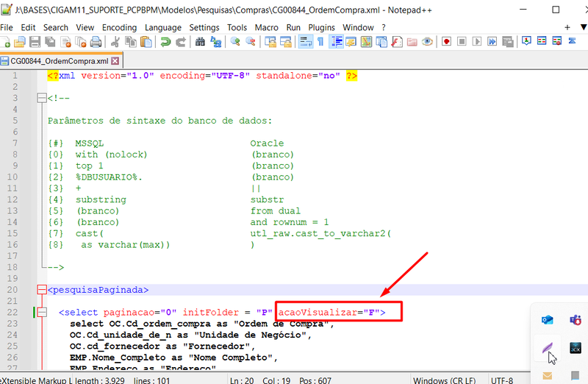Toggle synchronize horizontal scrolling
Image resolution: width=588 pixels, height=384 pixels.
286,42
